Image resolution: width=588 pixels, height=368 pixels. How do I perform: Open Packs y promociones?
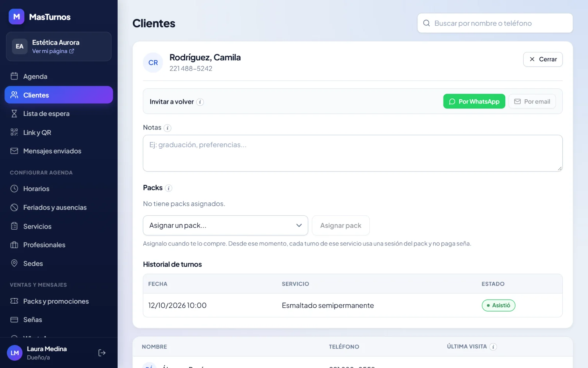point(59,301)
